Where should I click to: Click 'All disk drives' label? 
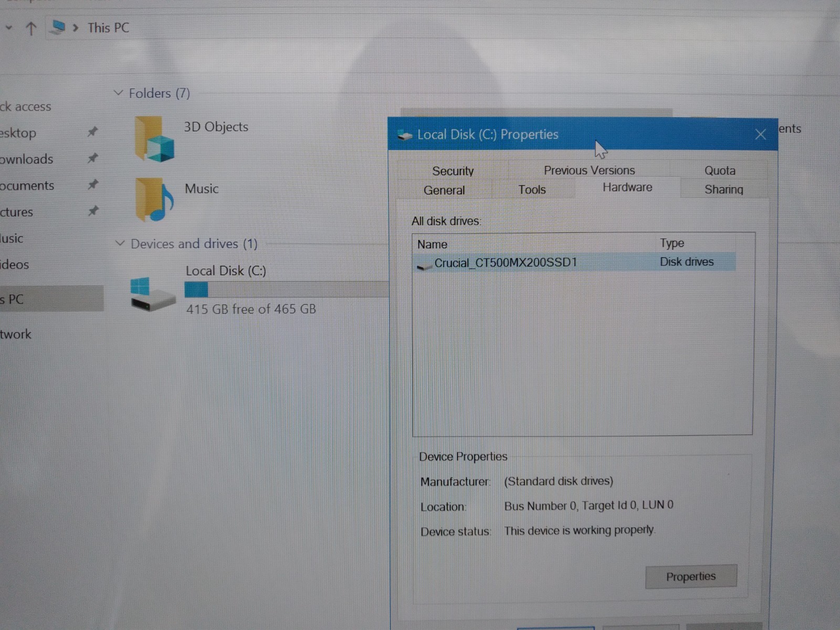click(446, 221)
